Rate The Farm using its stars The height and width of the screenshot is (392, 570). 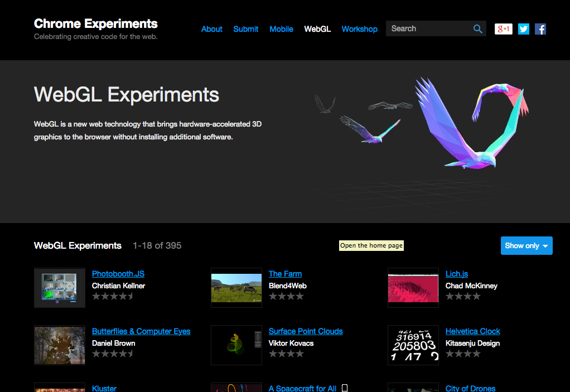(286, 296)
